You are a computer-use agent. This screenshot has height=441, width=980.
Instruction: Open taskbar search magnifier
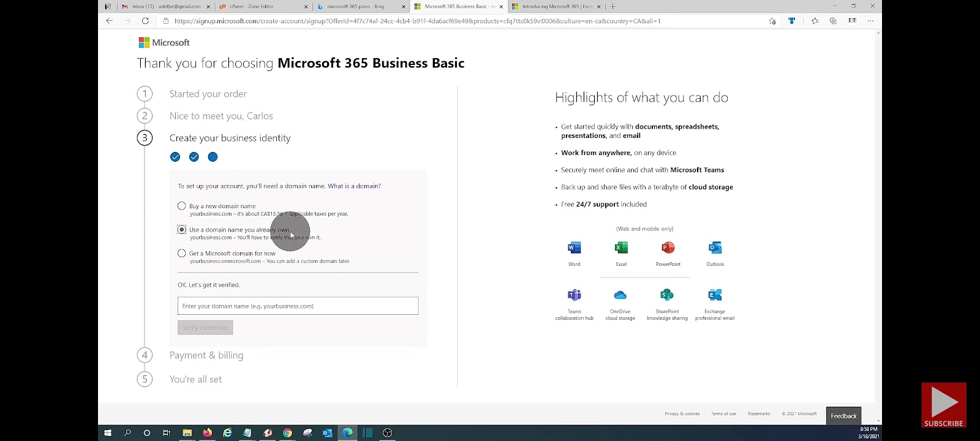pyautogui.click(x=127, y=433)
